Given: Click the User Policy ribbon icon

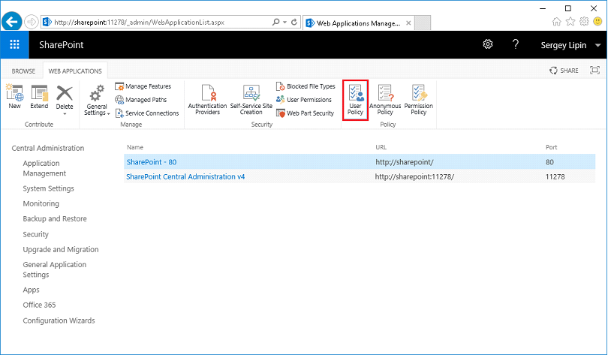Looking at the screenshot, I should click(355, 100).
